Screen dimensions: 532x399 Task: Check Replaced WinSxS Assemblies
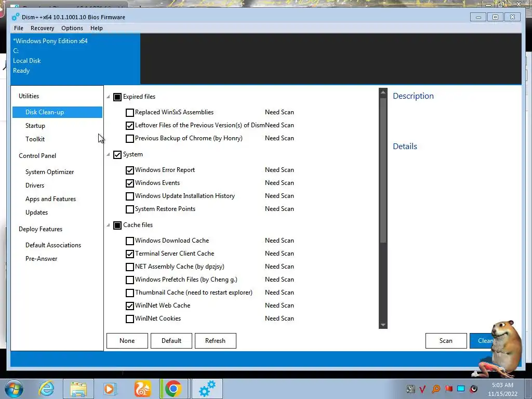(129, 112)
